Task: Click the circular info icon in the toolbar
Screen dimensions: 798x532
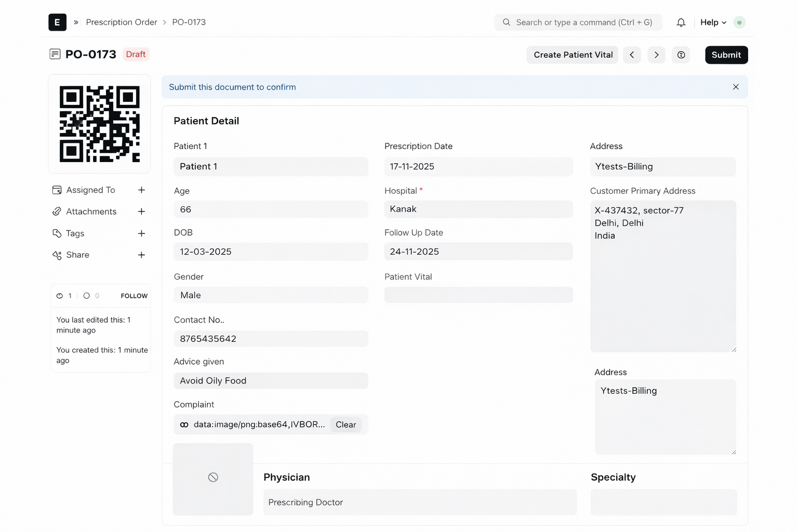Action: 681,55
